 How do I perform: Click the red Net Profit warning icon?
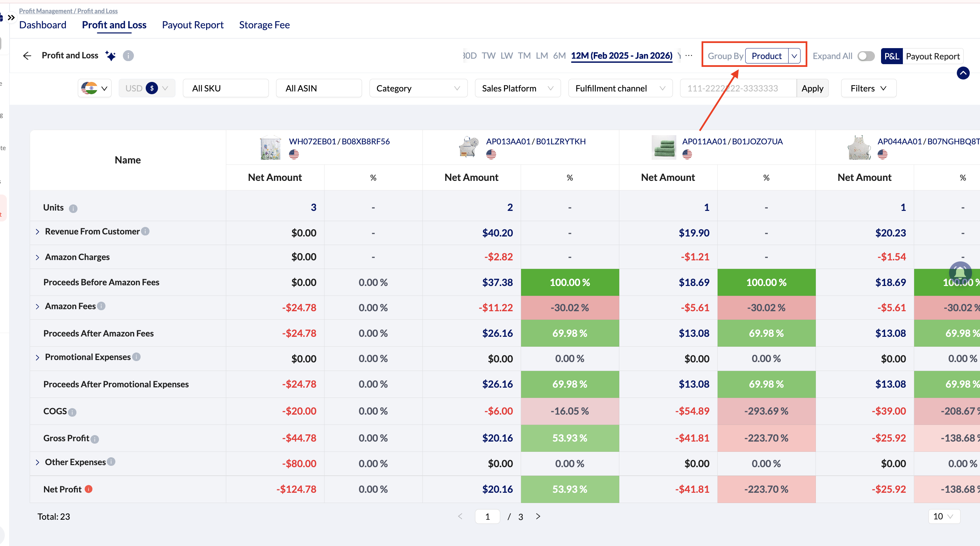pos(89,489)
